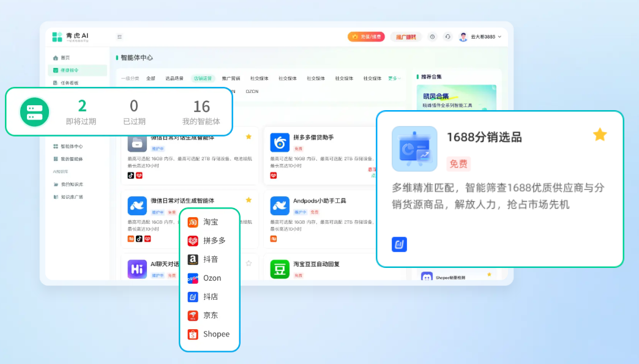Click the 推广赚钱 button
The width and height of the screenshot is (639, 364).
(405, 37)
